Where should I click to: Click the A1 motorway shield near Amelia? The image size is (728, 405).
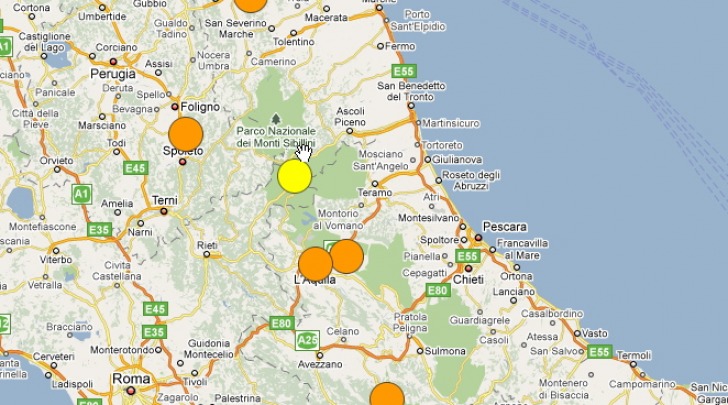(82, 194)
